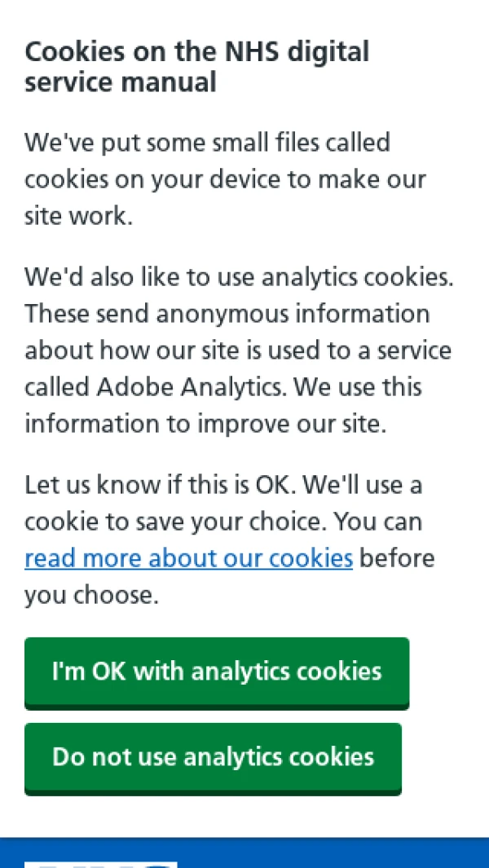Click the words "site work."
The height and width of the screenshot is (868, 489).
[x=77, y=217]
